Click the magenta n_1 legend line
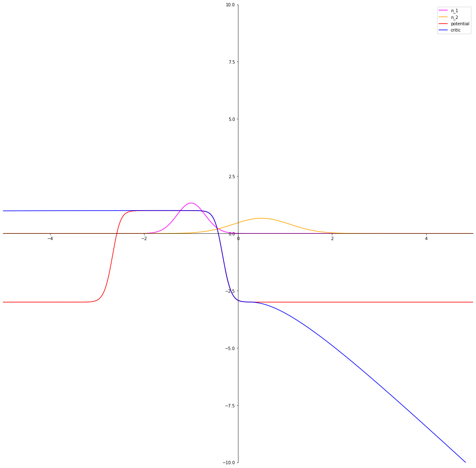 443,11
